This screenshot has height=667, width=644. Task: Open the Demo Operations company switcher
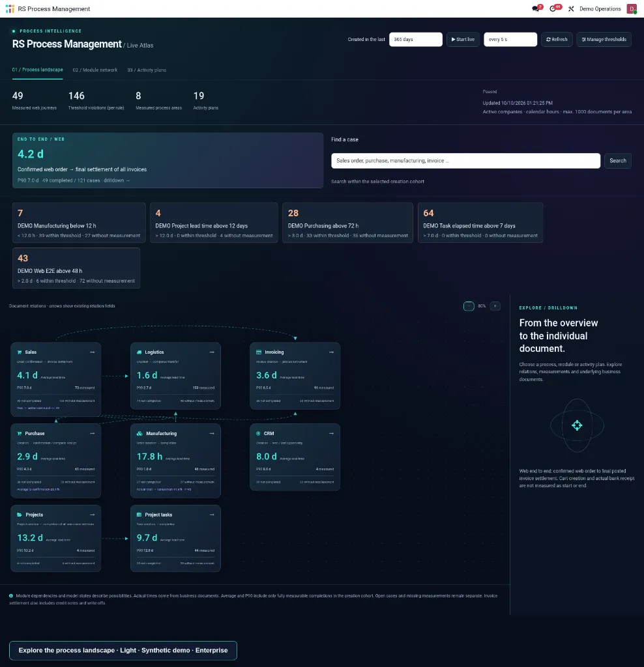point(600,9)
